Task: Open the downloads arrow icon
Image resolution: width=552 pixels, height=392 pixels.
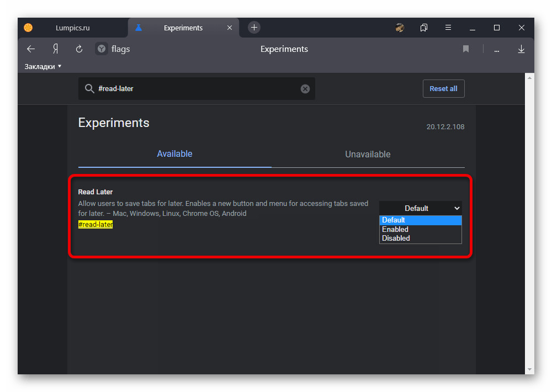Action: (x=521, y=49)
